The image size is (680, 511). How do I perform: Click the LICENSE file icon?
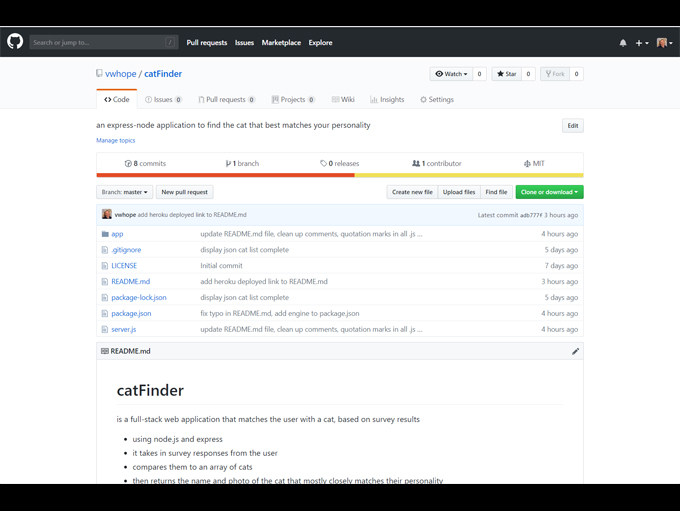[105, 265]
